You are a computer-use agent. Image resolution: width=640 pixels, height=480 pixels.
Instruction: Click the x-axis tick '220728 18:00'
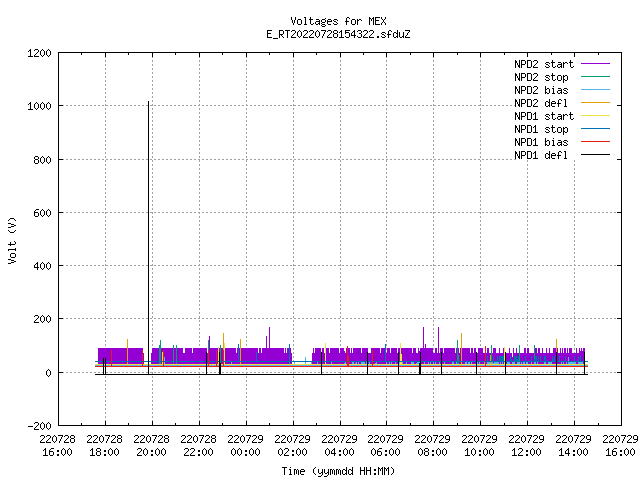[104, 446]
